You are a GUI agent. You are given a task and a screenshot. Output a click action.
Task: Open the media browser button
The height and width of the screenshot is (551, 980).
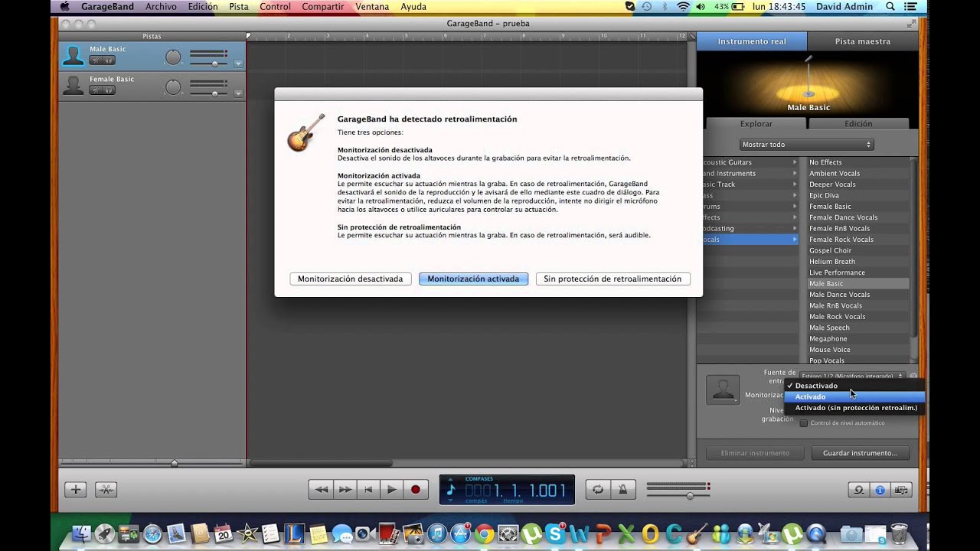coord(901,490)
